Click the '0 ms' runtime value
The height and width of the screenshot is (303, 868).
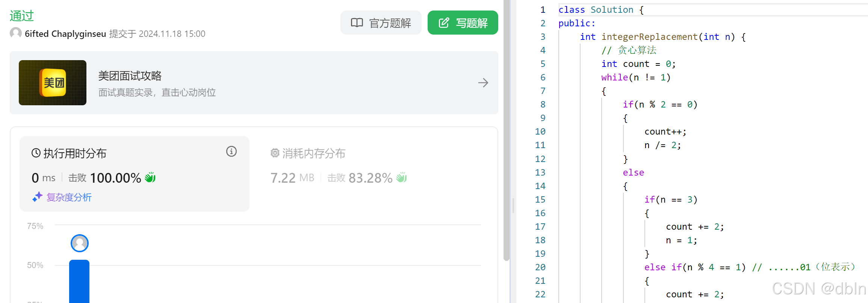[44, 178]
